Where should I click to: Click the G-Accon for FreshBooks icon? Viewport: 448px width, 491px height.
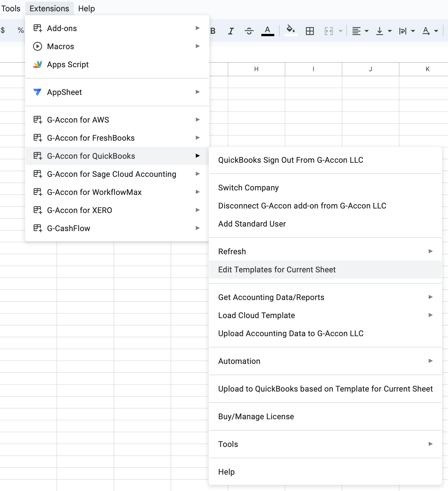tap(38, 138)
